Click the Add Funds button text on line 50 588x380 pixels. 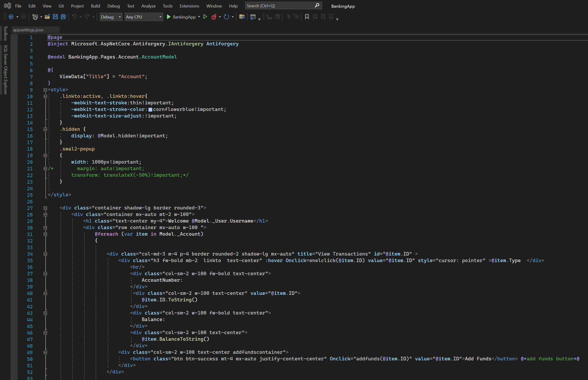pos(478,359)
